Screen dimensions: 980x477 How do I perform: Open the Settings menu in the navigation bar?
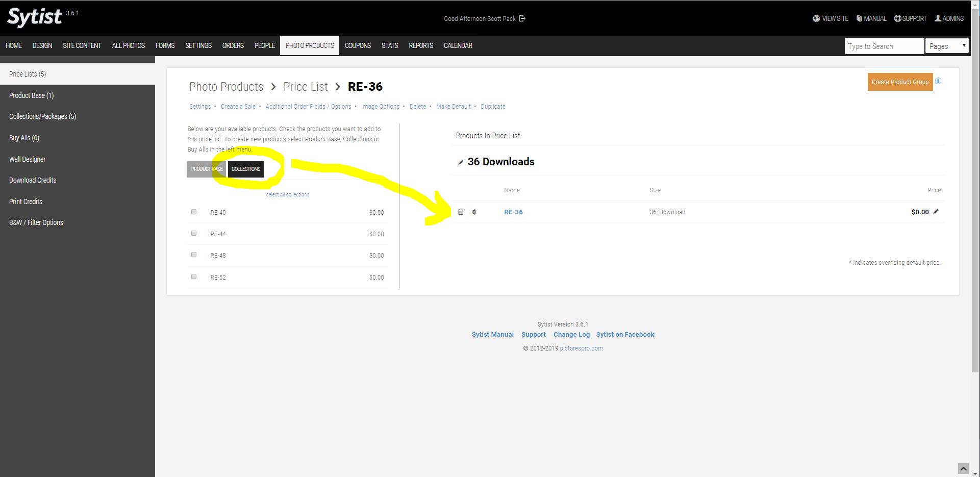198,45
